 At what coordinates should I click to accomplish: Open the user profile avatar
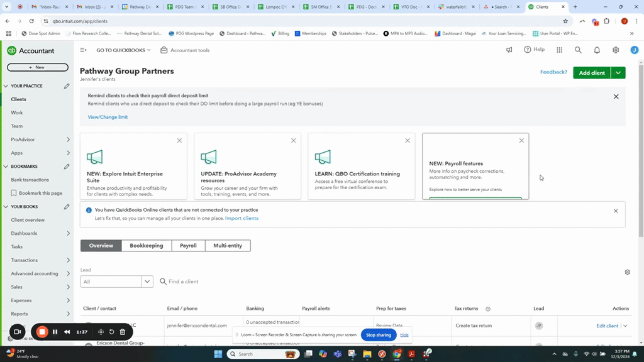click(x=634, y=50)
